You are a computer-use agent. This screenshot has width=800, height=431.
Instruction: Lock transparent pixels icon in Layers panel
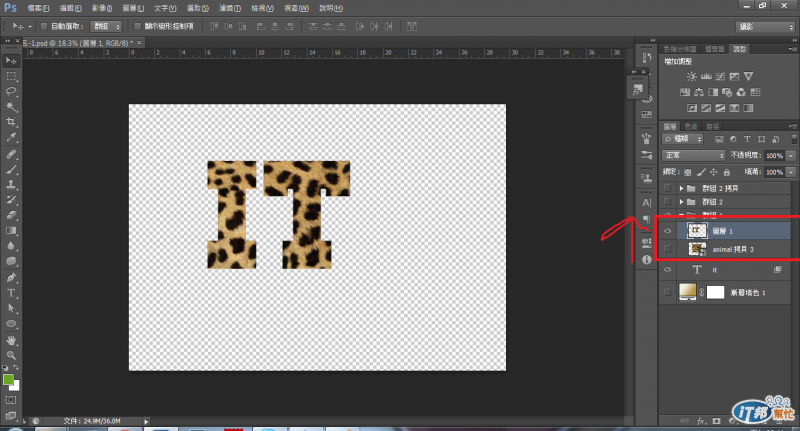tap(688, 172)
